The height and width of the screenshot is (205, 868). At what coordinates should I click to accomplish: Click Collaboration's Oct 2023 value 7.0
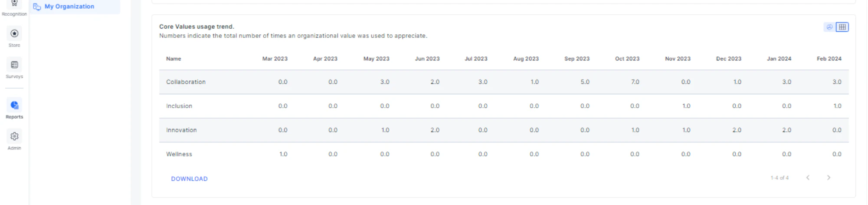(635, 82)
